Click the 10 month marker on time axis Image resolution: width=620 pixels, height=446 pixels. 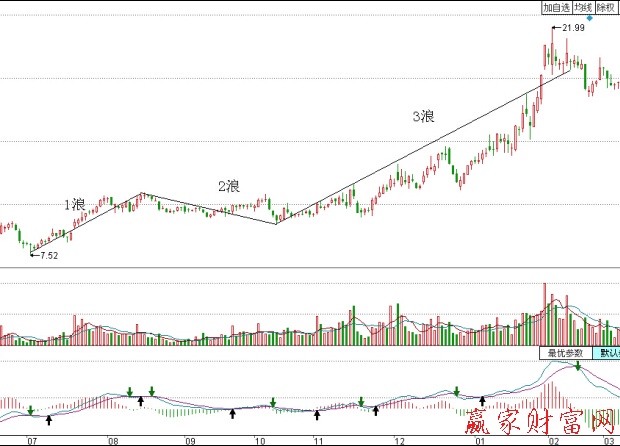259,440
